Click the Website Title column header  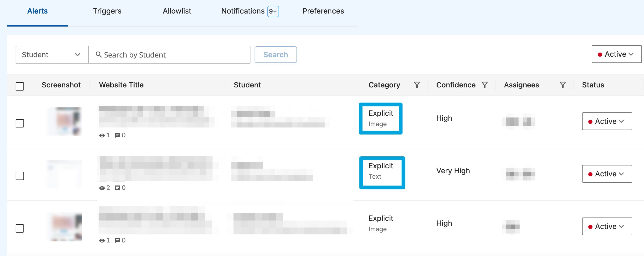click(121, 85)
